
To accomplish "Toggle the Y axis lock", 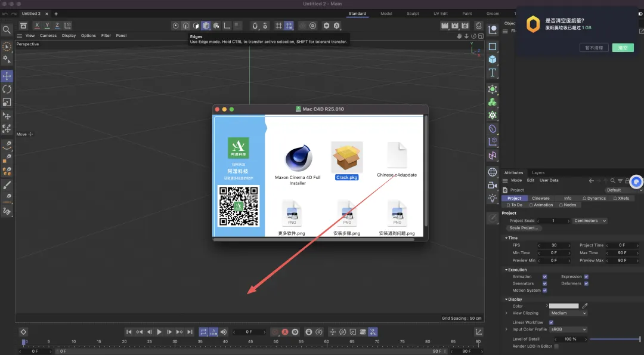I will pyautogui.click(x=47, y=26).
